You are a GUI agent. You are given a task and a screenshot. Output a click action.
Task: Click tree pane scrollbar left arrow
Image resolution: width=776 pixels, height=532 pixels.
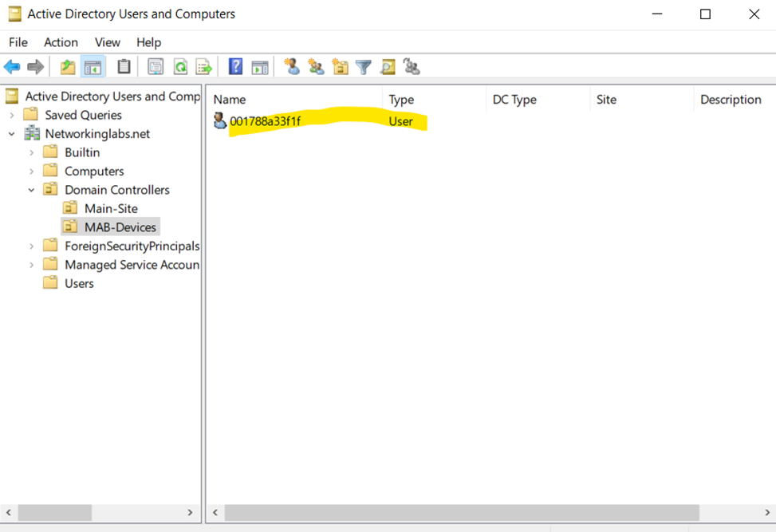[x=9, y=513]
